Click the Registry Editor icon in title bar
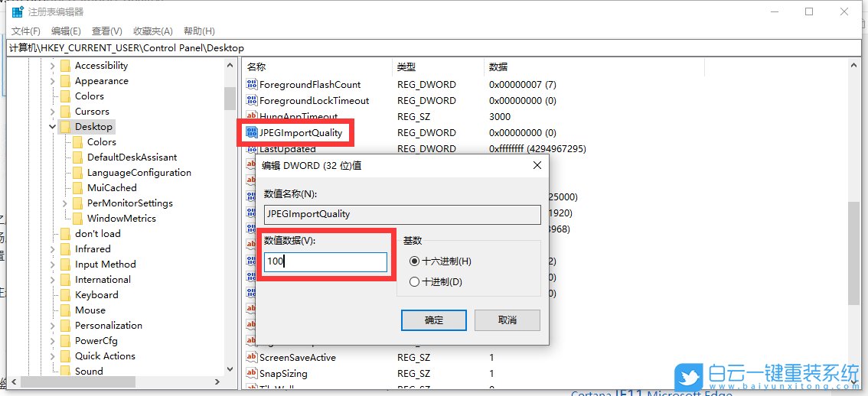Viewport: 868px width, 396px height. 18,11
